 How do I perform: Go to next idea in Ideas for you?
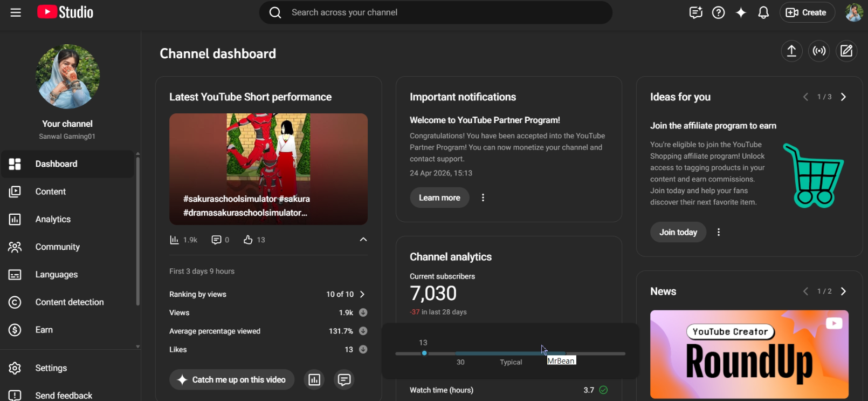pyautogui.click(x=844, y=97)
